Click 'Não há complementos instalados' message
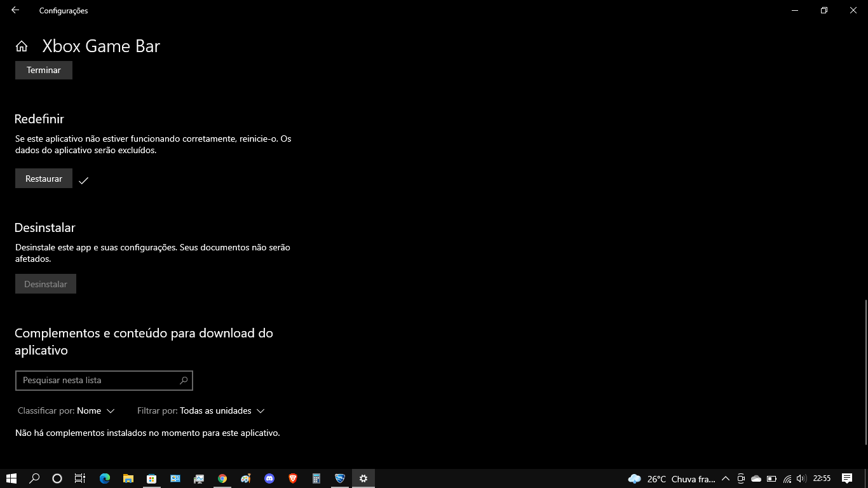 tap(147, 433)
